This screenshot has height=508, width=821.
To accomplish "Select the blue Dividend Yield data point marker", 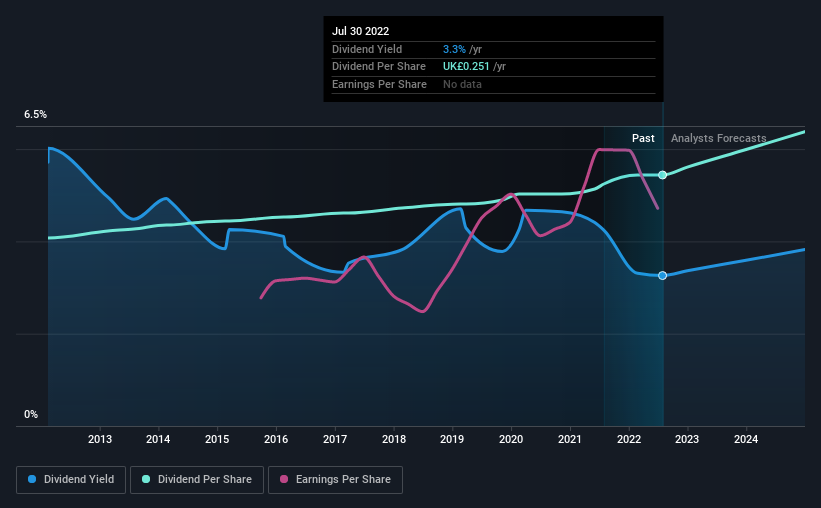I will point(662,275).
